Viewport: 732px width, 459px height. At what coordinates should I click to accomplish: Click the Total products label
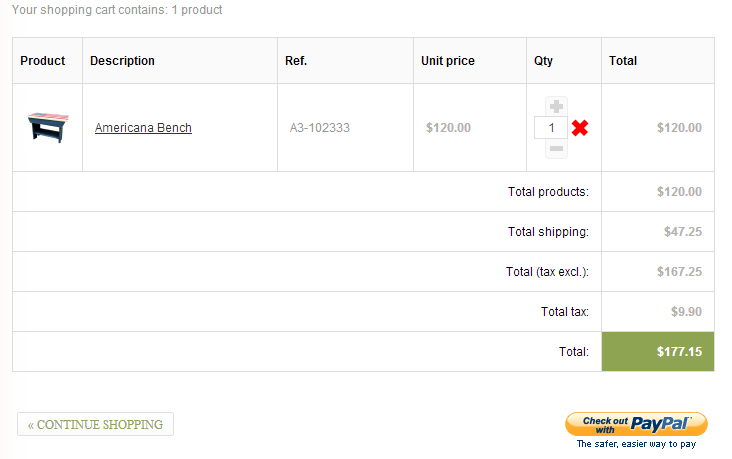click(x=548, y=192)
